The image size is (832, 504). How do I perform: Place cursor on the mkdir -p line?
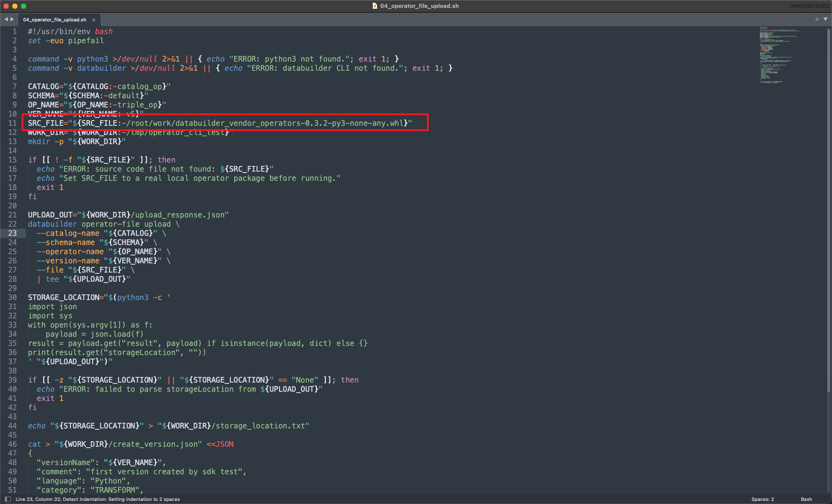coord(77,142)
